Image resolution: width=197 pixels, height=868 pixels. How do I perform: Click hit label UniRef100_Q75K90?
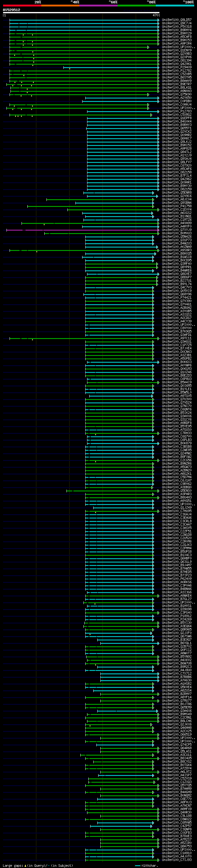coord(177,95)
